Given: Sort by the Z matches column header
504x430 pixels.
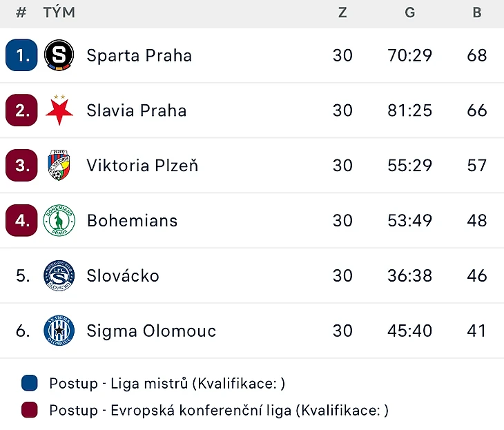Looking at the screenshot, I should tap(342, 12).
